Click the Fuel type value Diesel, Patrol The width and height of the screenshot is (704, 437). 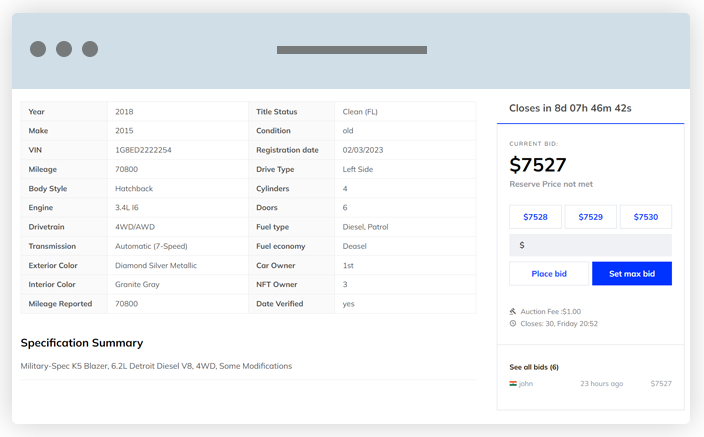pyautogui.click(x=365, y=227)
